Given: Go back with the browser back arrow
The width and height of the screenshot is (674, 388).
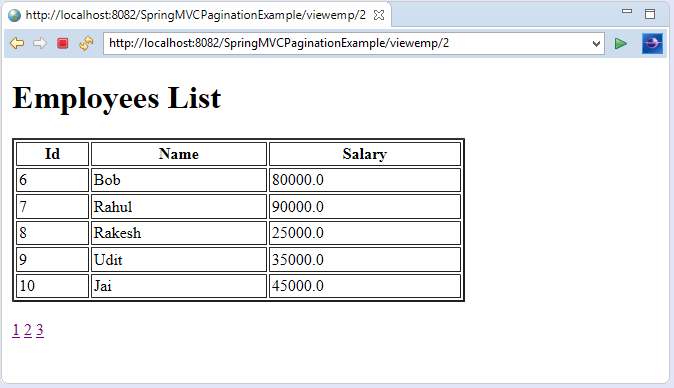Looking at the screenshot, I should click(x=17, y=43).
